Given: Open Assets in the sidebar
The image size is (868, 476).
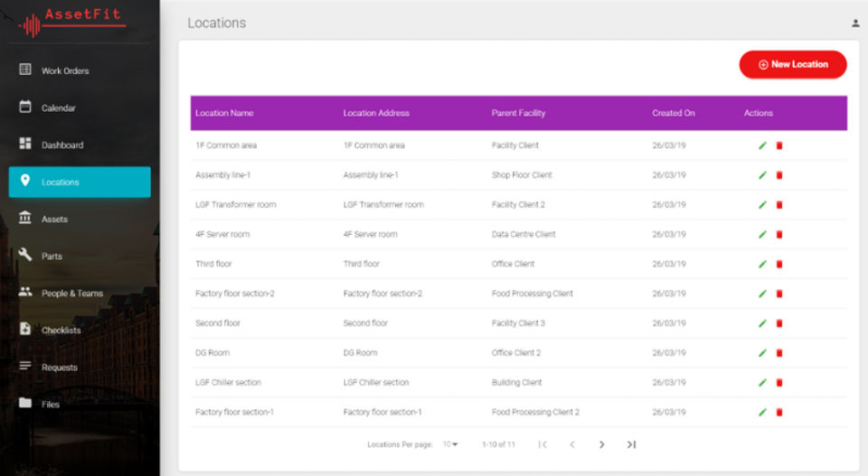Looking at the screenshot, I should coord(80,219).
